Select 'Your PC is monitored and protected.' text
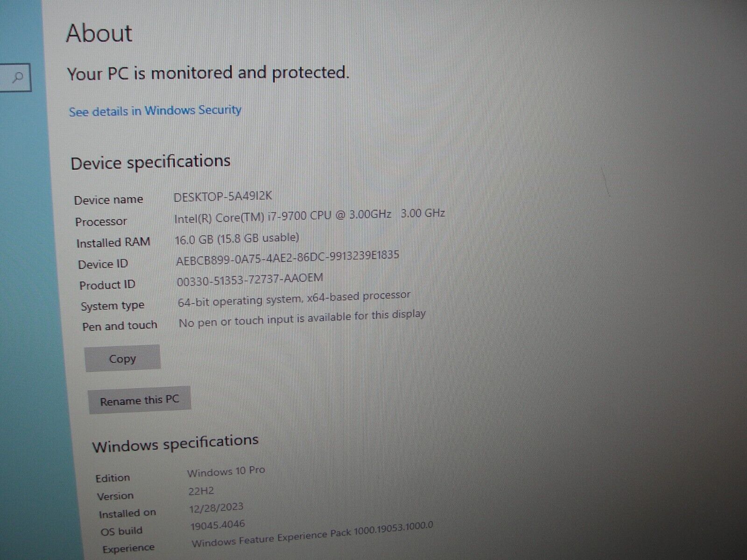747x560 pixels. (208, 73)
